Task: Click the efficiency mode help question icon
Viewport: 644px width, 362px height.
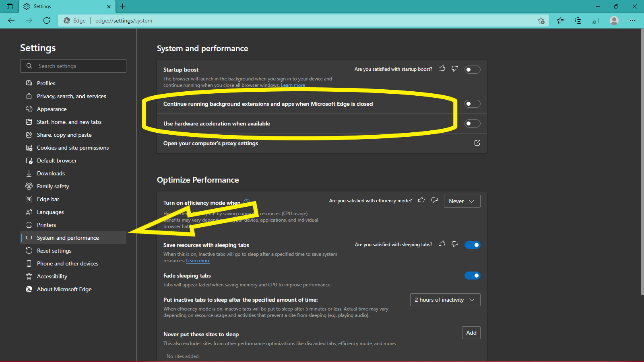Action: 247,202
